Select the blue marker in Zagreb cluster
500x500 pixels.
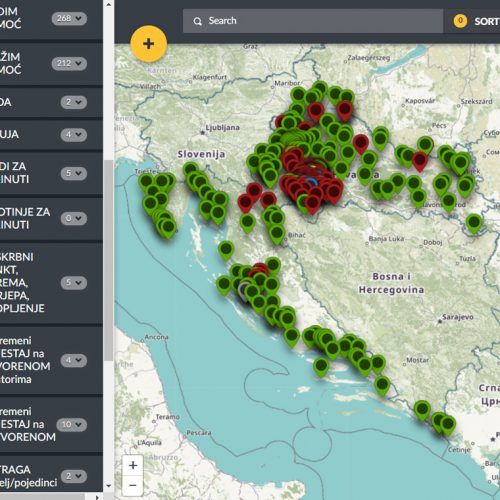point(311,182)
